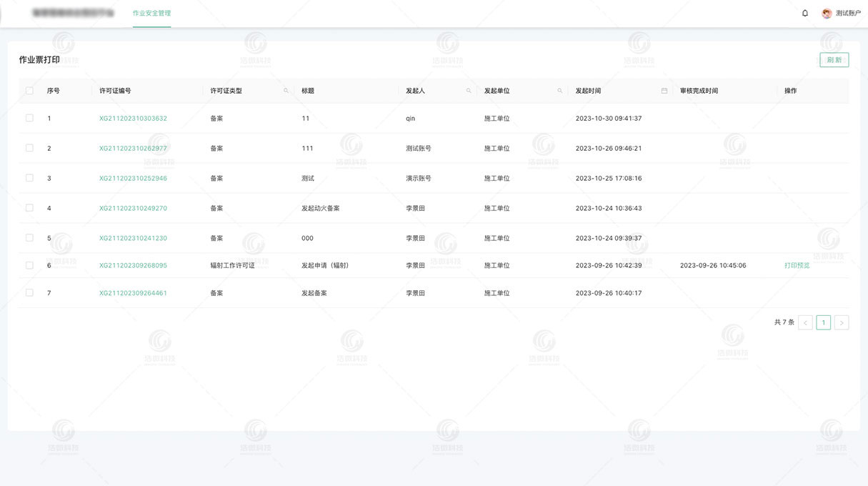Check the checkbox for row 1
Image resolution: width=868 pixels, height=486 pixels.
pos(29,118)
